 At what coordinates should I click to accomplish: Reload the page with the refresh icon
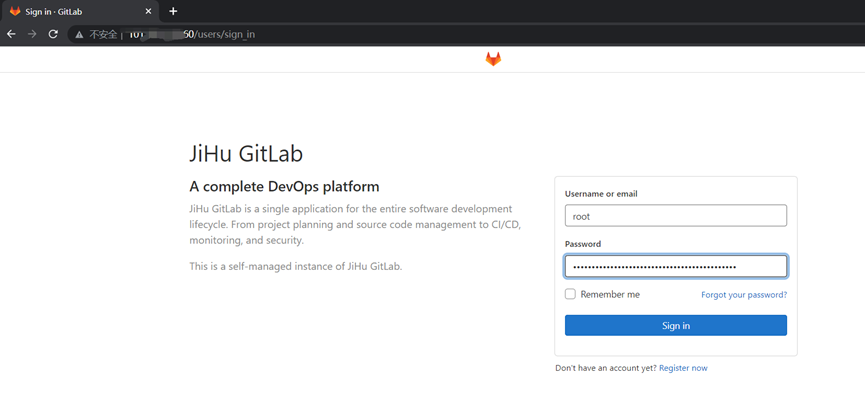point(53,34)
